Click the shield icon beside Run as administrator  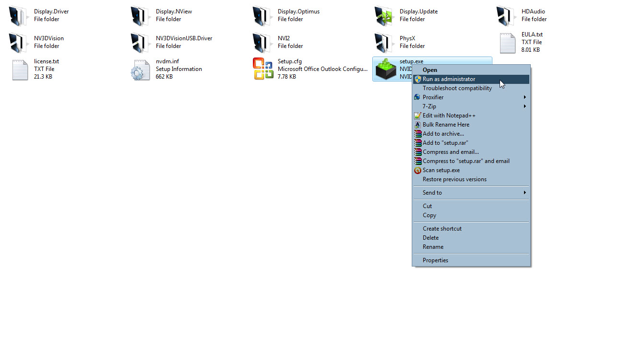coord(417,79)
